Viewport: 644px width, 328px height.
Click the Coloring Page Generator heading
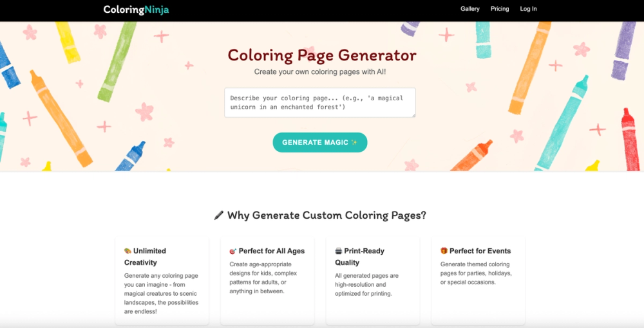click(x=322, y=55)
